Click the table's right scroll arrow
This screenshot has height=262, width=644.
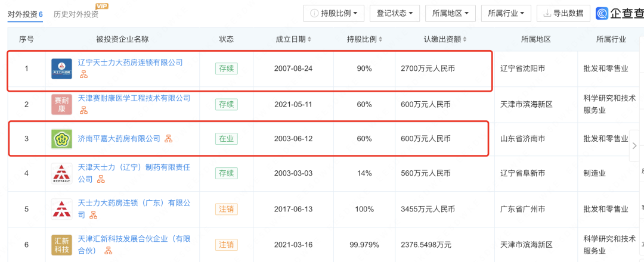pos(634,145)
